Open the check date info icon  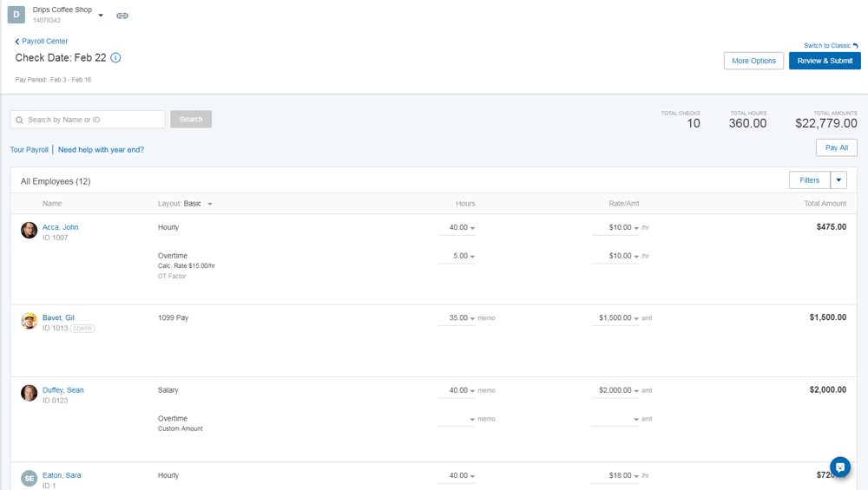click(115, 57)
